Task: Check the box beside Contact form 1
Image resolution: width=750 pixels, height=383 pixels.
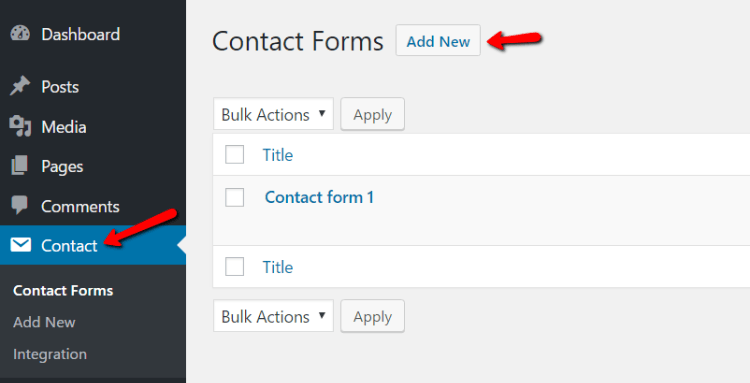Action: [x=234, y=197]
